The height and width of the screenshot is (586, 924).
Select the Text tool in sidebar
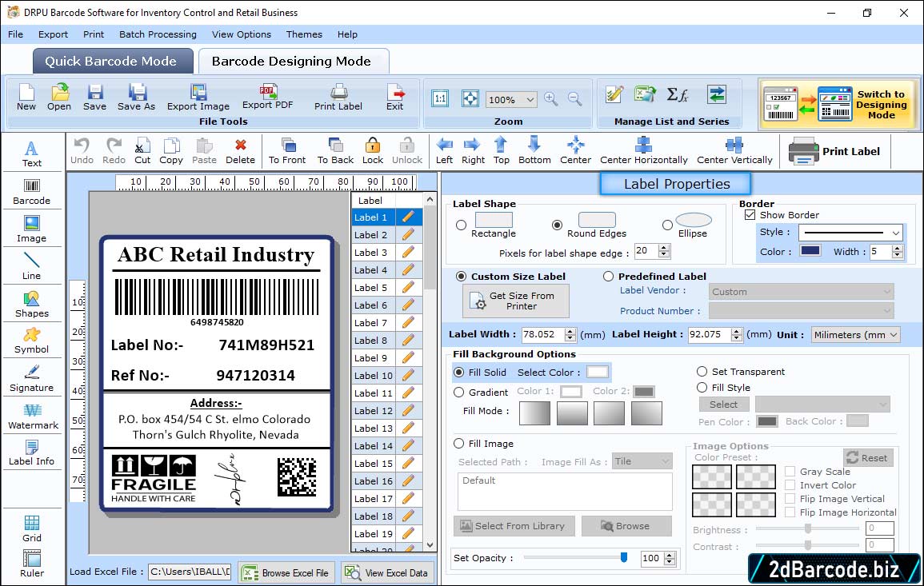pyautogui.click(x=32, y=153)
